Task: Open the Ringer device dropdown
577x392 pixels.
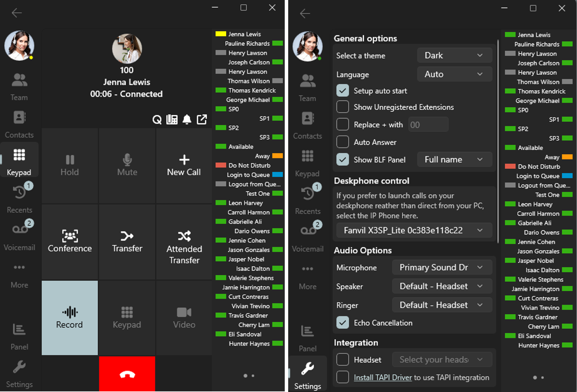Action: 442,305
